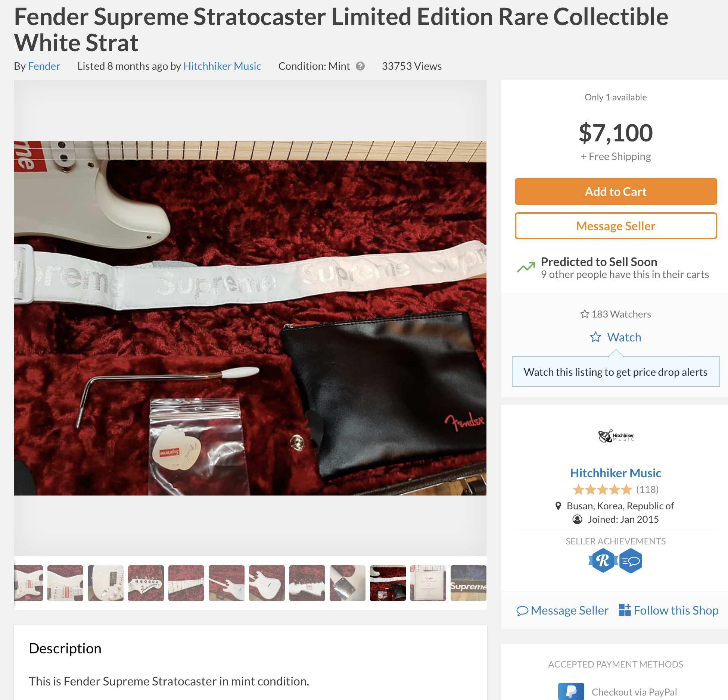Click the condition help question mark icon

tap(360, 66)
